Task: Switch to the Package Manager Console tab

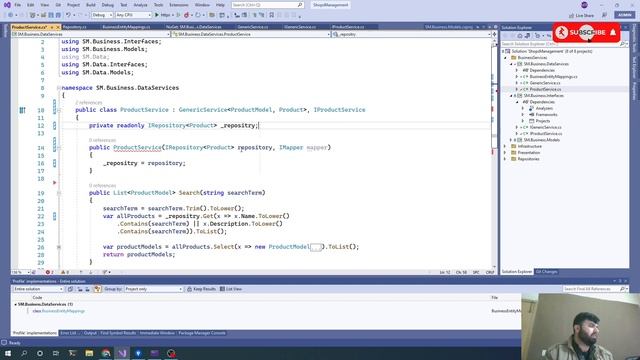Action: point(202,333)
